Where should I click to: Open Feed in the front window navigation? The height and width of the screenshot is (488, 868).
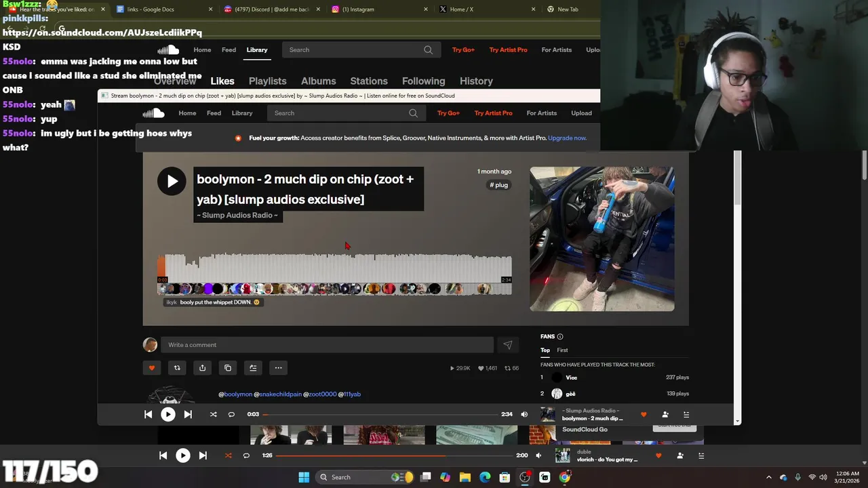pos(214,113)
